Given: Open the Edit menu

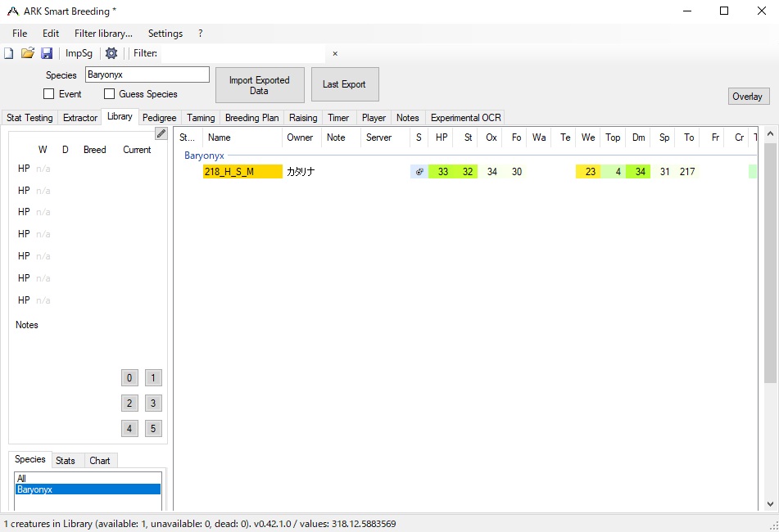Looking at the screenshot, I should tap(51, 34).
